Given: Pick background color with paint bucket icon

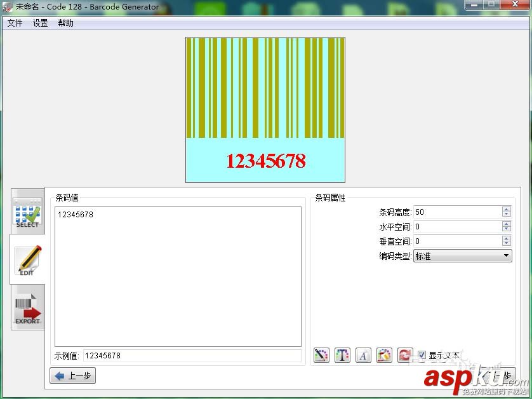Looking at the screenshot, I should (x=384, y=356).
